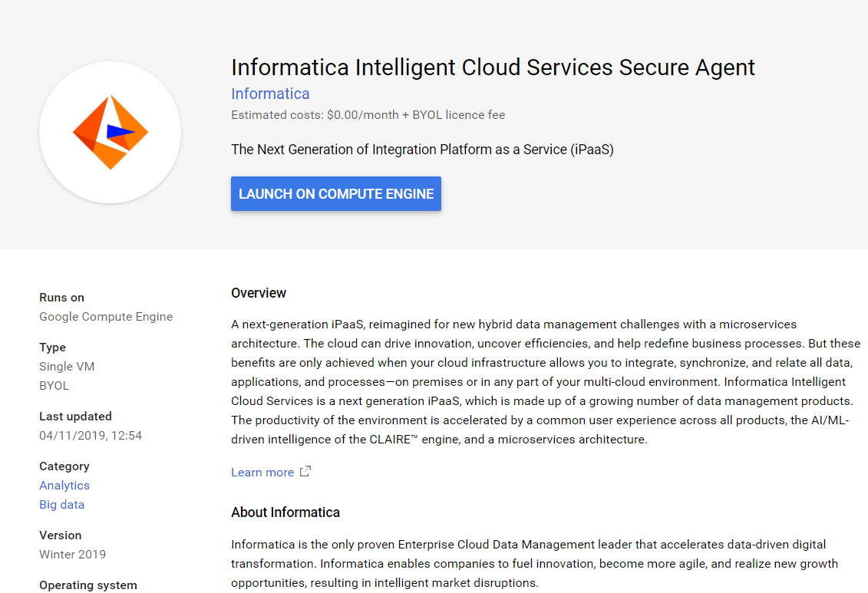Open the Analytics category link
The image size is (868, 593).
pos(64,485)
